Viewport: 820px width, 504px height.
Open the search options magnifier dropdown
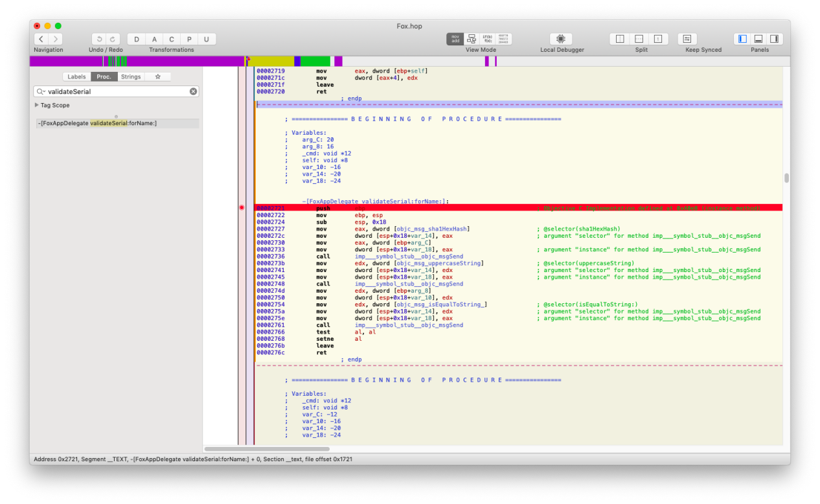click(41, 91)
